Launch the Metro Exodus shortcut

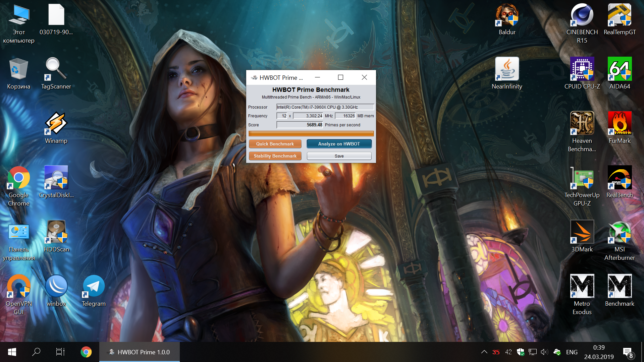(x=582, y=295)
